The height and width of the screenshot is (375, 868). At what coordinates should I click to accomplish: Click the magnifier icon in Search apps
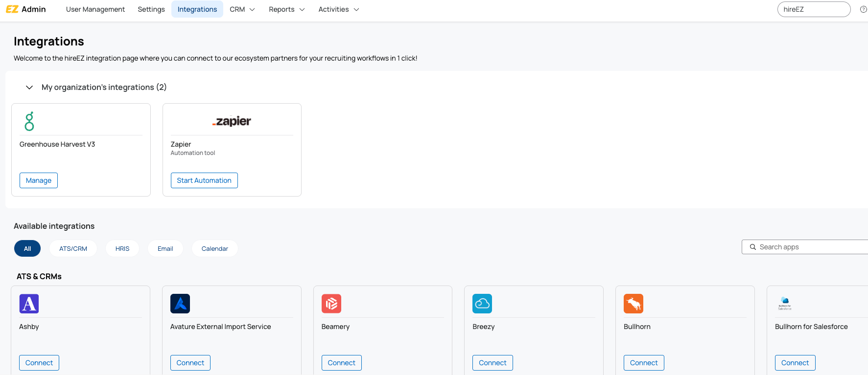click(x=753, y=247)
